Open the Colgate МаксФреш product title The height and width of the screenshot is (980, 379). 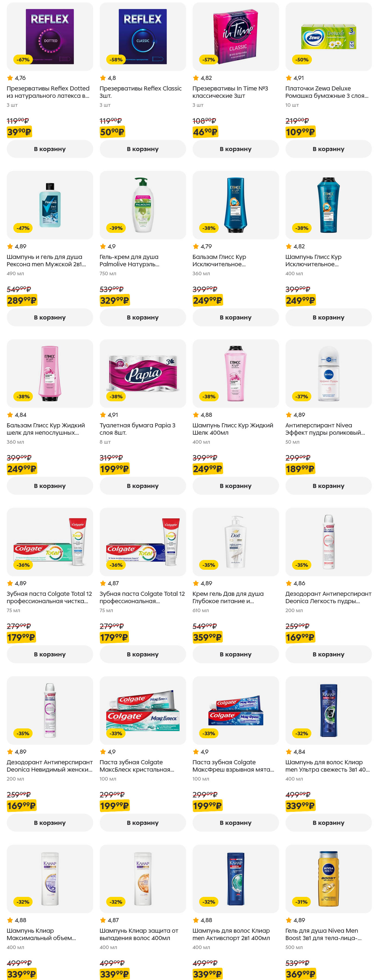pyautogui.click(x=233, y=766)
